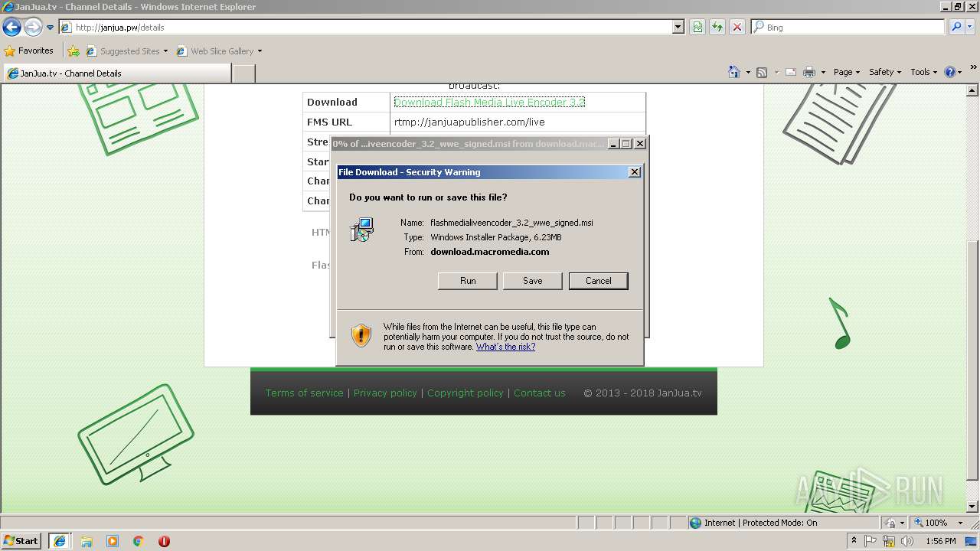
Task: Click the security shield warning icon
Action: tap(361, 335)
